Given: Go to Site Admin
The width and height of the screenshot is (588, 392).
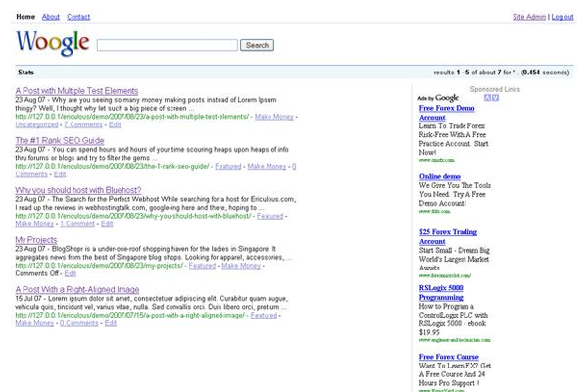Looking at the screenshot, I should pyautogui.click(x=529, y=17).
